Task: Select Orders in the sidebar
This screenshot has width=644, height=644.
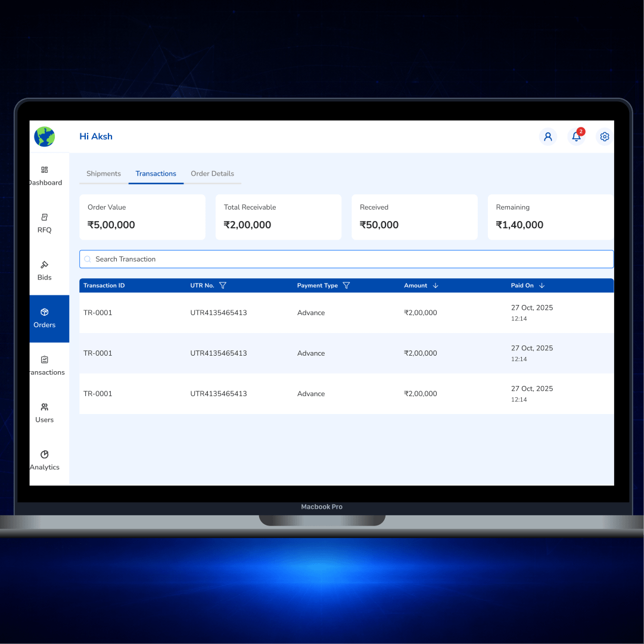Action: point(49,319)
